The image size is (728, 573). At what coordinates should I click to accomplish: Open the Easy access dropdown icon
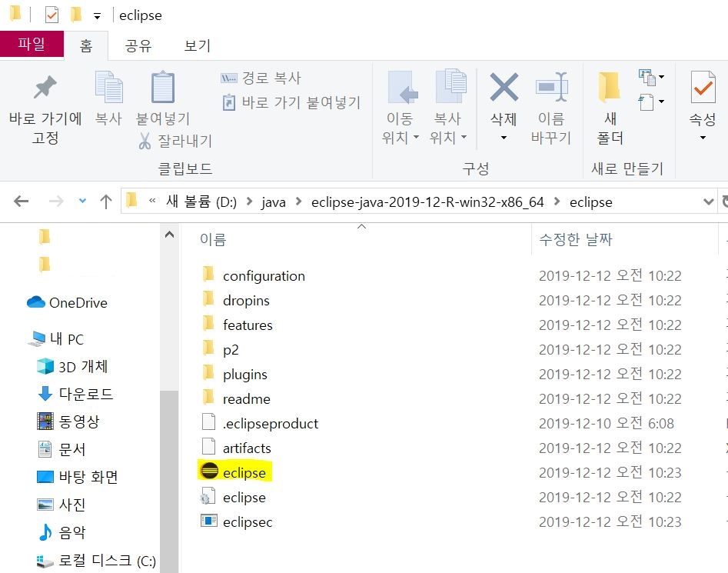tap(651, 102)
